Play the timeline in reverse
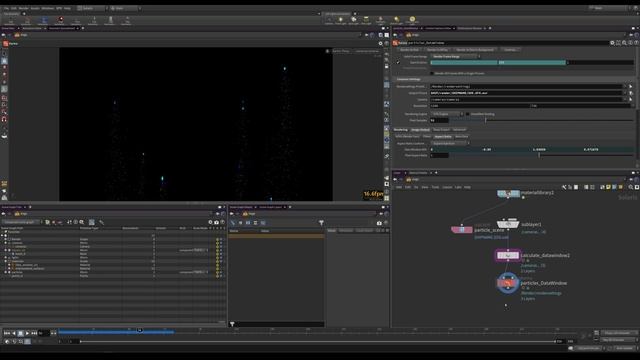 [x=13, y=333]
